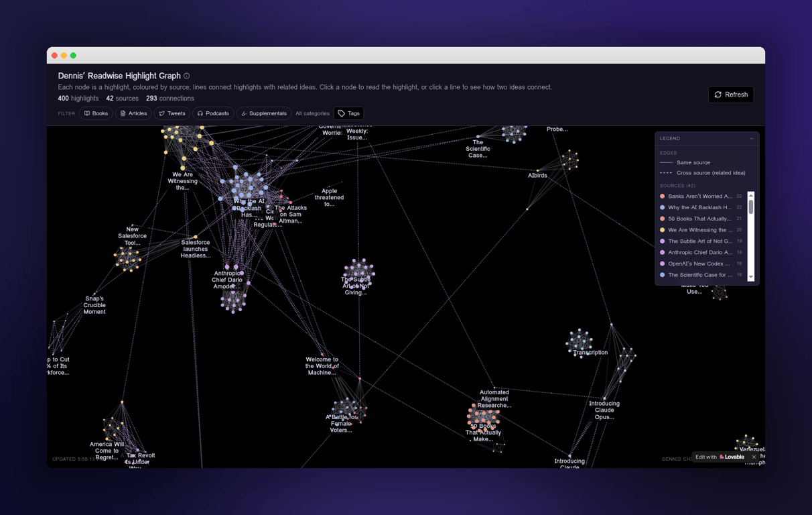
Task: Select 'We Are Witnessing the...' legend source
Action: (701, 230)
